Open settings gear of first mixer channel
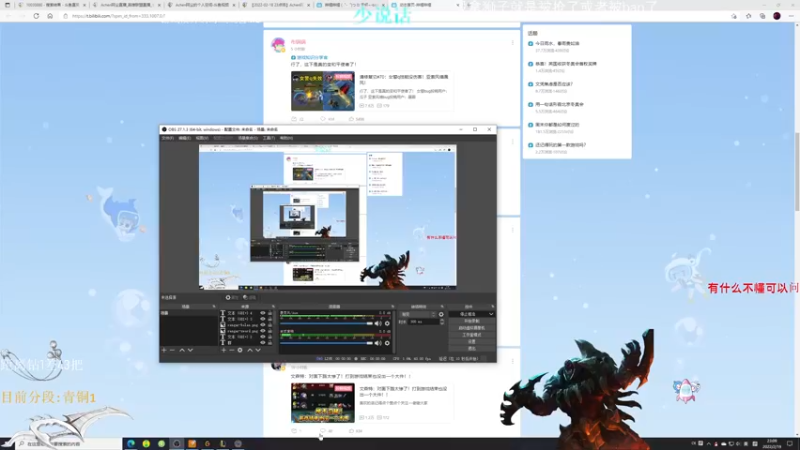 pos(387,323)
